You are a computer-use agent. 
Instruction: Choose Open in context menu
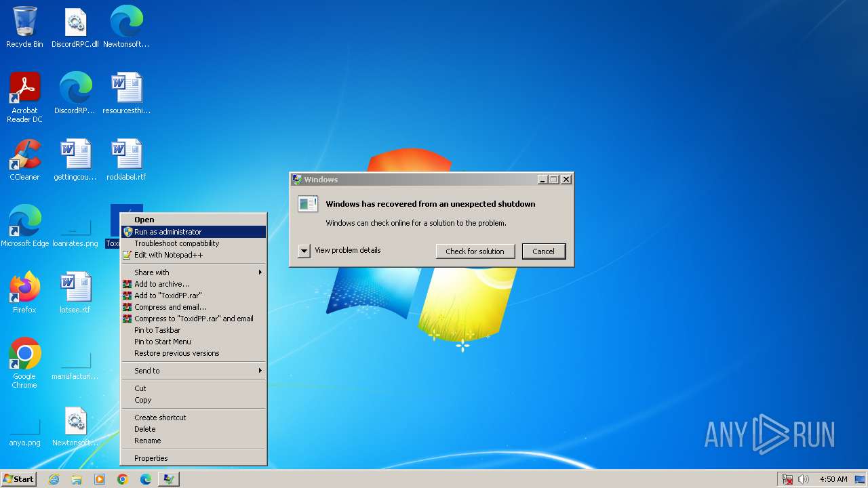click(x=193, y=220)
